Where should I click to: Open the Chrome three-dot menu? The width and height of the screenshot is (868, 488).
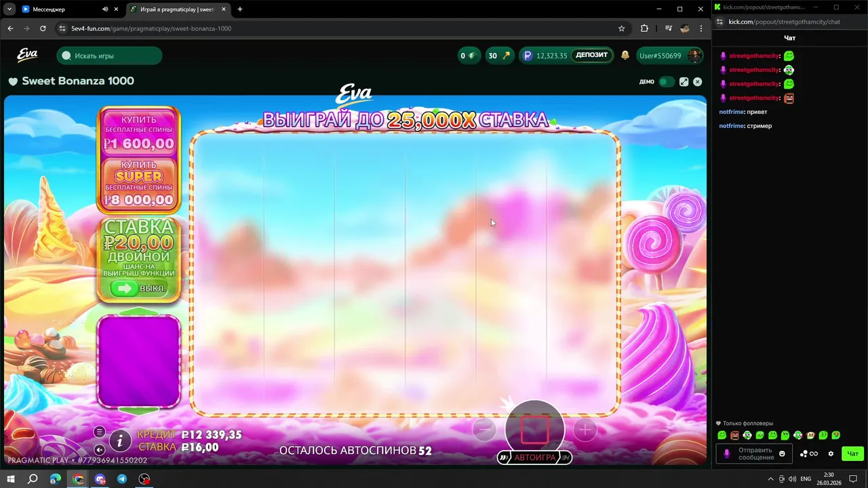(701, 28)
